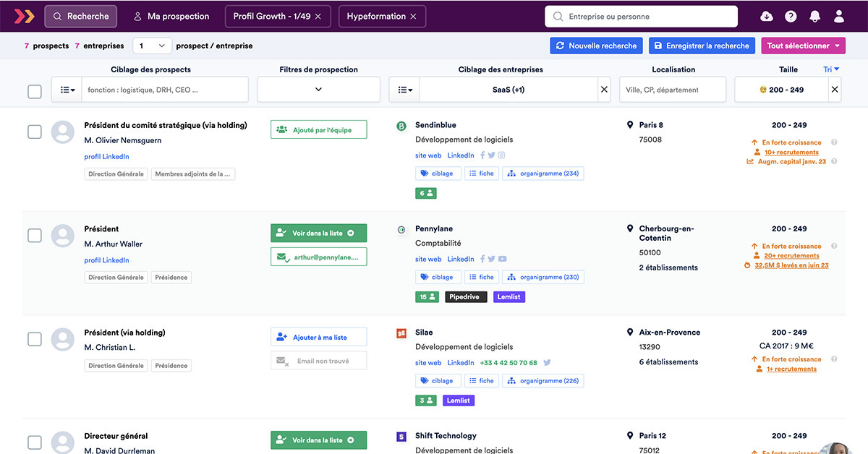868x454 pixels.
Task: Check the box for Olivier Nemsguern
Action: tap(35, 132)
